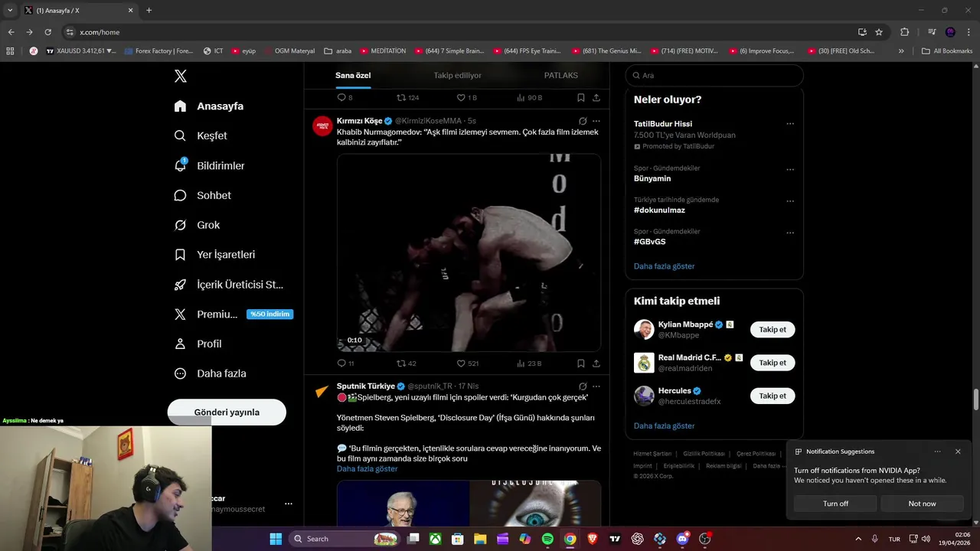Open the #dokunulmaz trend
Image resolution: width=980 pixels, height=551 pixels.
[x=659, y=210]
